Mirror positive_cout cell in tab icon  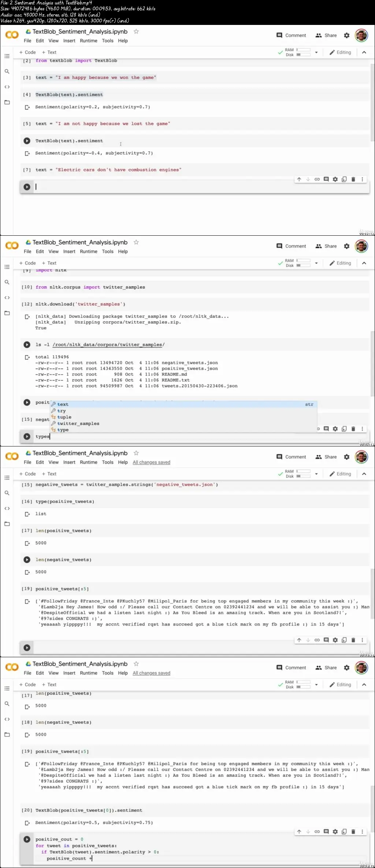[344, 831]
